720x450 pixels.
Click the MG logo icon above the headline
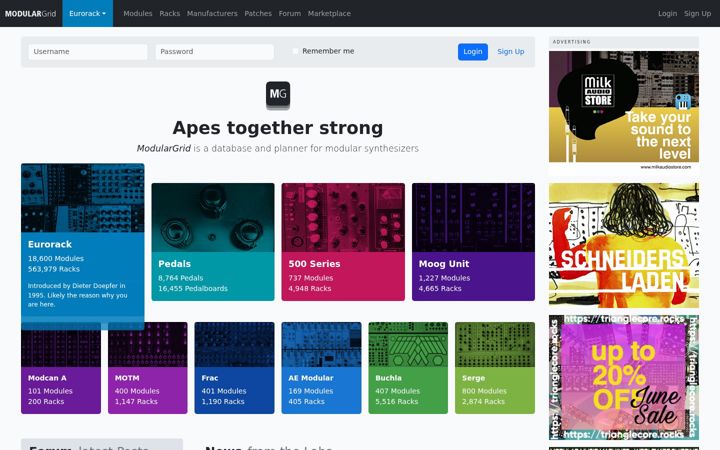[278, 95]
